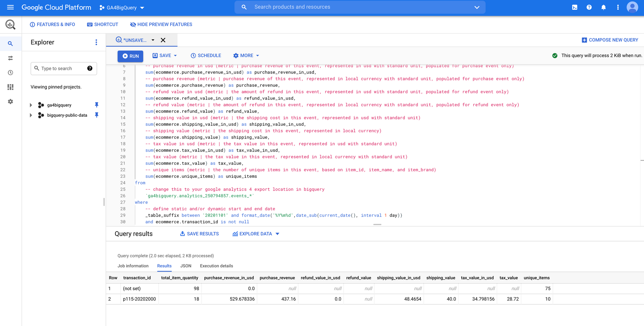Expand the search bar dropdown arrow

point(477,7)
